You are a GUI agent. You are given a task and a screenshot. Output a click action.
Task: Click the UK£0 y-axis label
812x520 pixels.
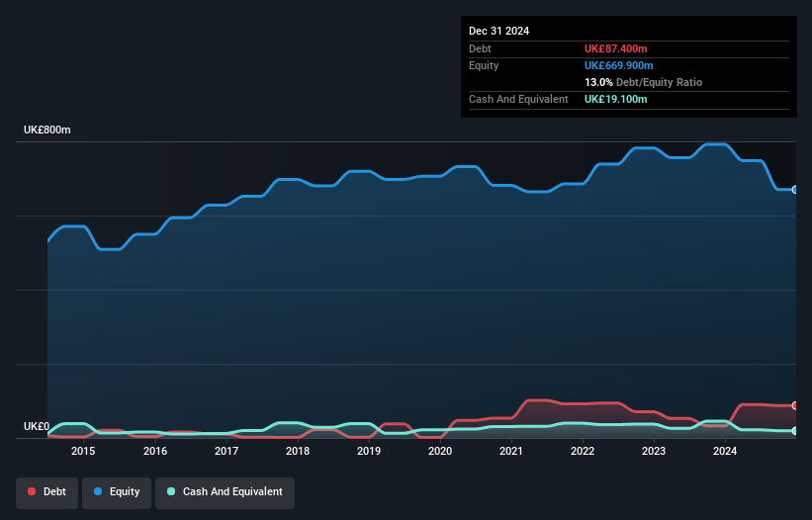tap(37, 427)
